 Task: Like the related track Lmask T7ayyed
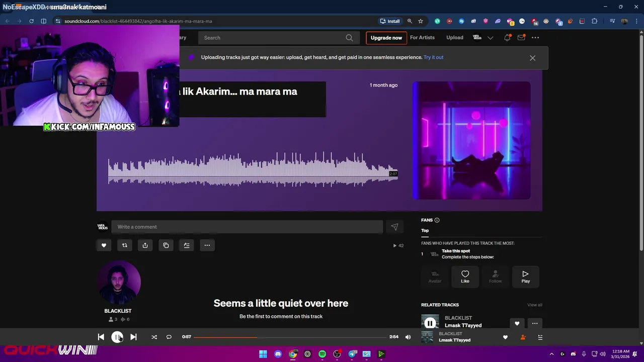[517, 323]
